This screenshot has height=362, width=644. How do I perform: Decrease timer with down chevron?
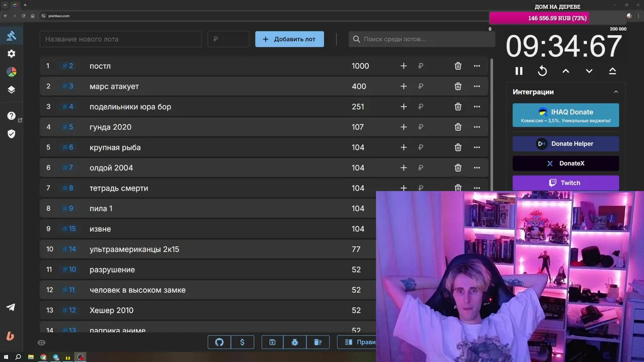click(589, 71)
